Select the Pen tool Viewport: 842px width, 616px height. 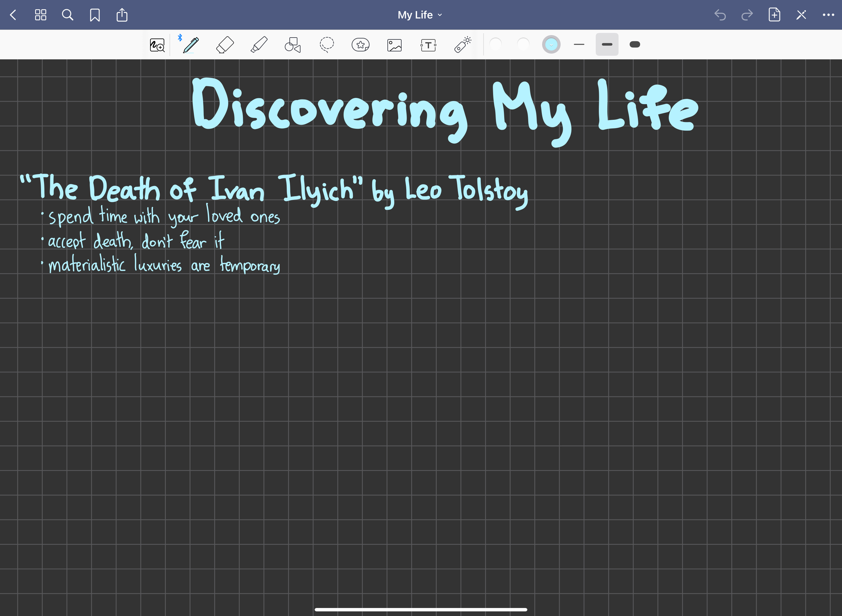point(191,45)
